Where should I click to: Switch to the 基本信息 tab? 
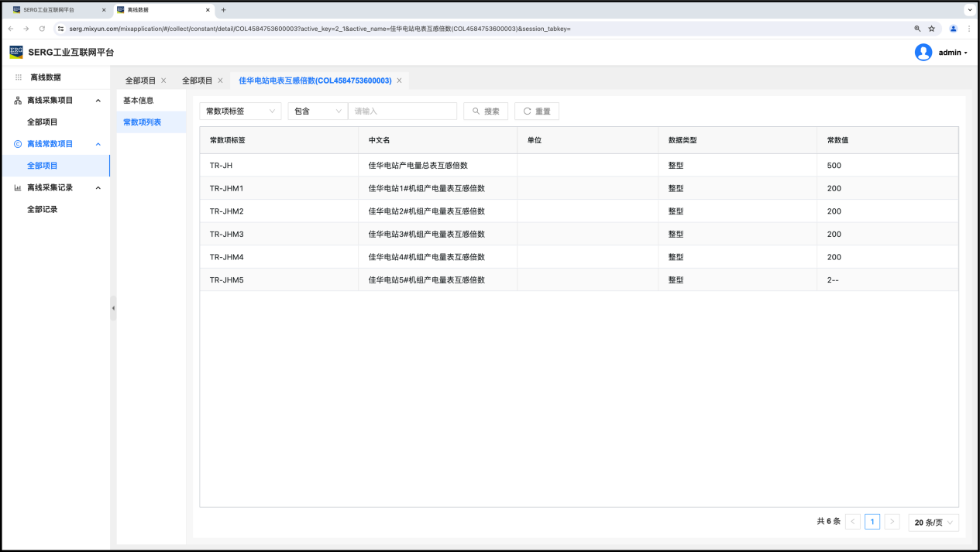[139, 101]
